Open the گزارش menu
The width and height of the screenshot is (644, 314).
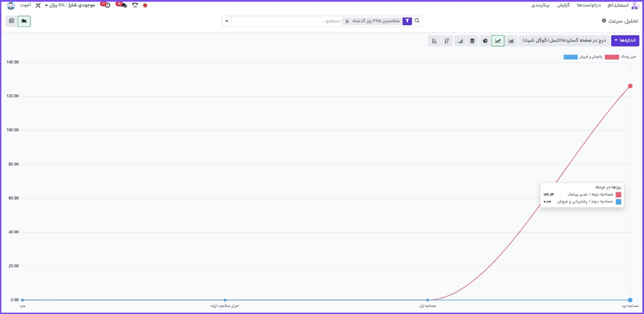pyautogui.click(x=563, y=5)
